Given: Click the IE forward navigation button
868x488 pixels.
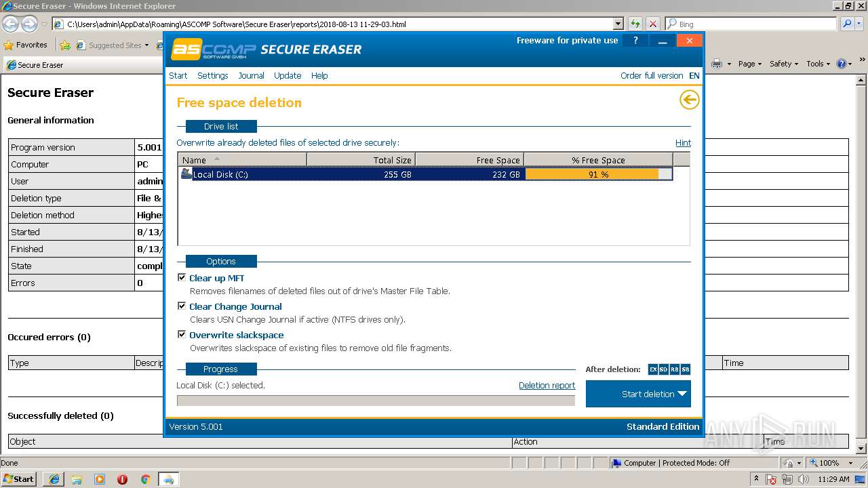Looking at the screenshot, I should (x=29, y=24).
